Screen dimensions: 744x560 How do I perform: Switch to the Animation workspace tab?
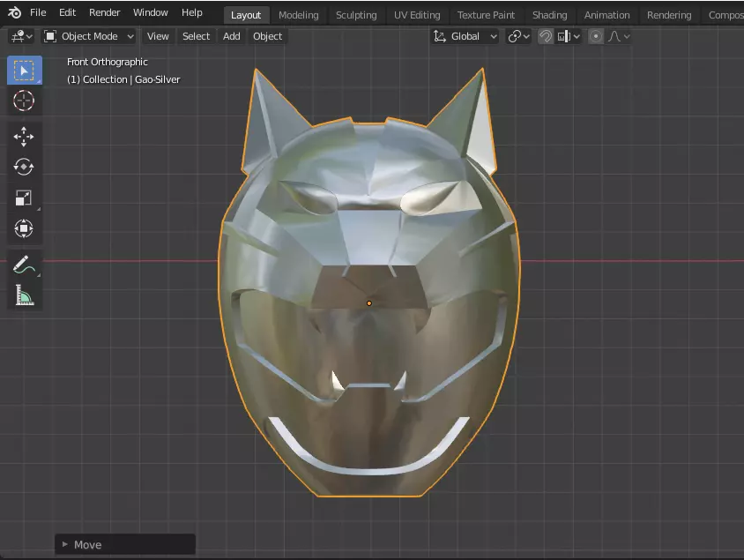606,15
